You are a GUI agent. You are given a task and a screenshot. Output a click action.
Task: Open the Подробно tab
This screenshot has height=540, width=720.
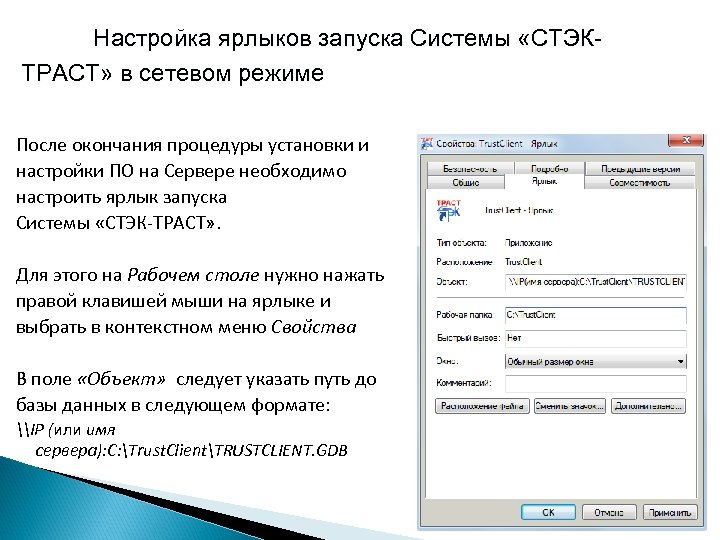[549, 169]
